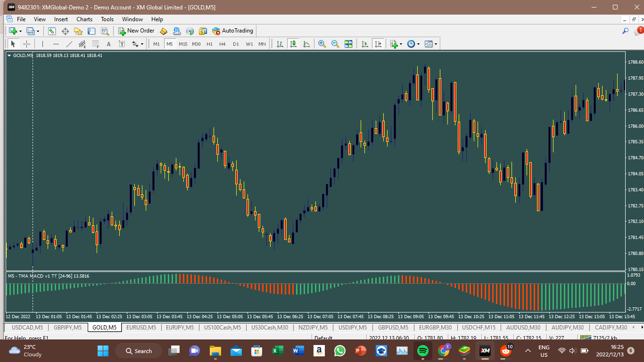
Task: Select the H1 timeframe
Action: [x=209, y=44]
